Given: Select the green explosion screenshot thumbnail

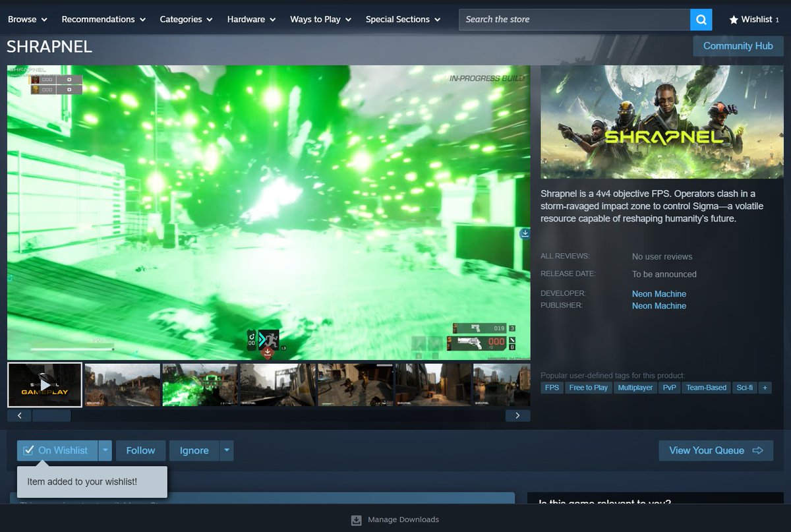Looking at the screenshot, I should click(200, 385).
